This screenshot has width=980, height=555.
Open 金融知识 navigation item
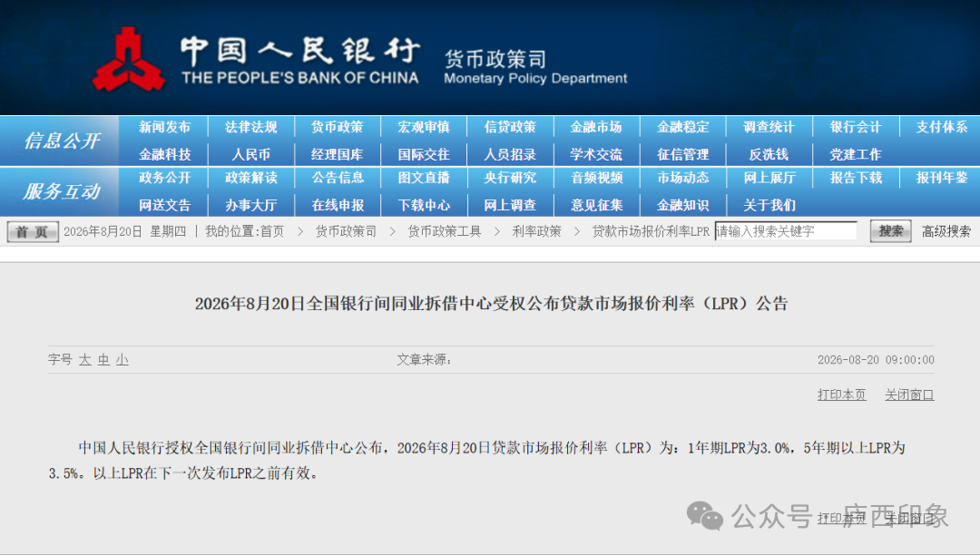click(683, 205)
